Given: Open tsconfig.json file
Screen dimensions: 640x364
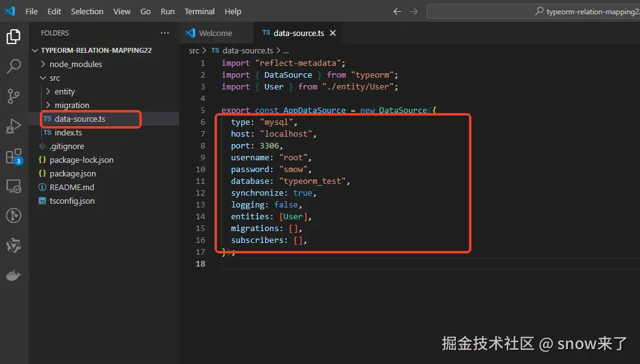Looking at the screenshot, I should [104, 201].
